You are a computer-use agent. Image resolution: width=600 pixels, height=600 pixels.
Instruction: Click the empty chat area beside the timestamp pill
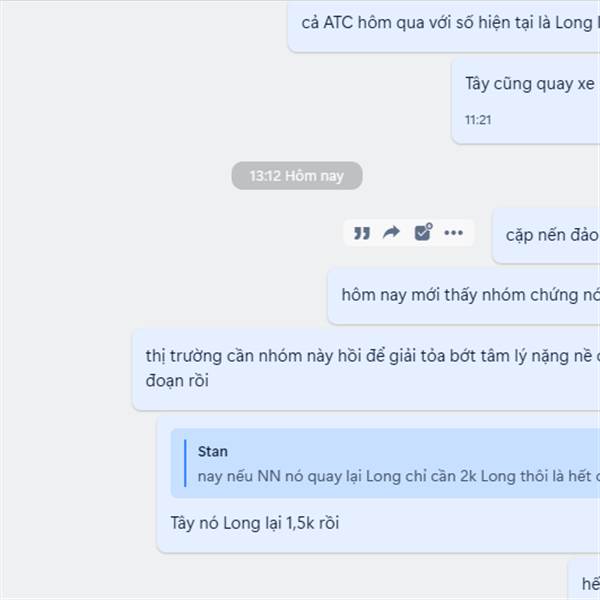click(115, 176)
